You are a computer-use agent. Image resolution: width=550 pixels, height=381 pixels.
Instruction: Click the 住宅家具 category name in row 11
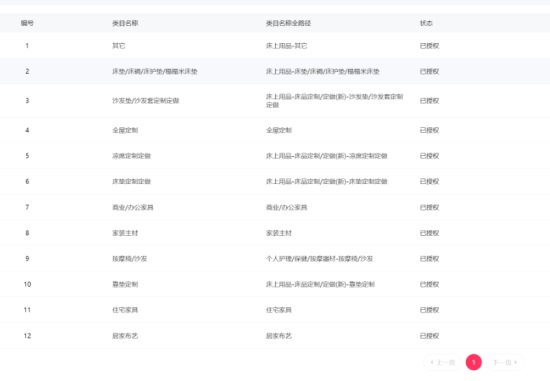[125, 310]
